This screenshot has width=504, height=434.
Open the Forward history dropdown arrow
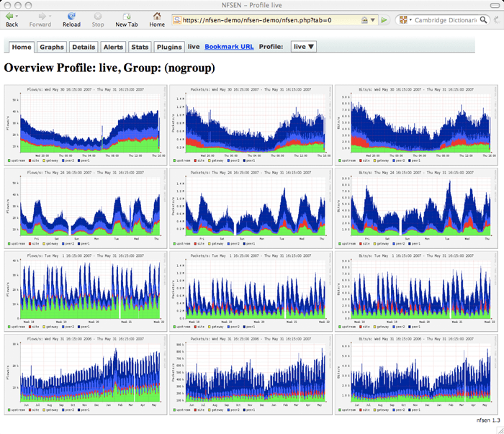tap(50, 16)
